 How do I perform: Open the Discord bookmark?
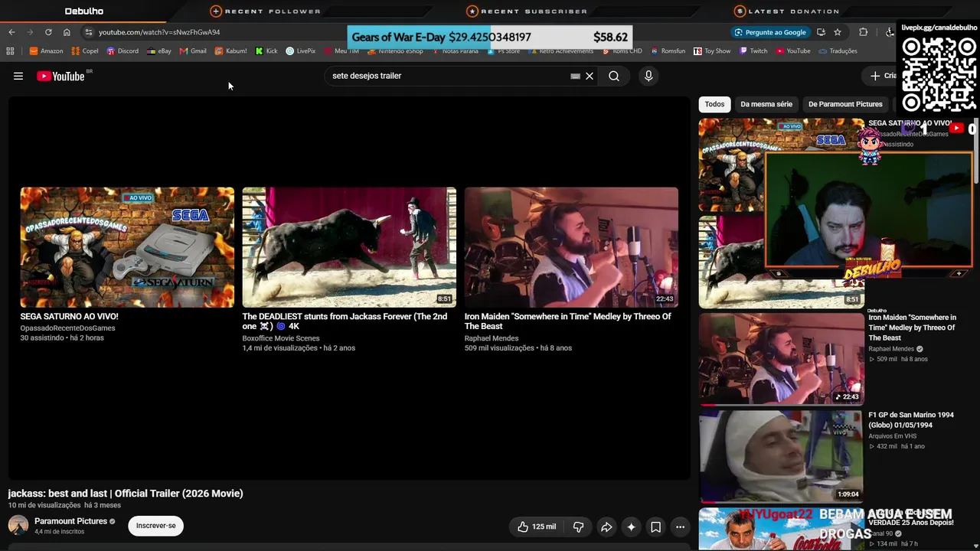click(x=122, y=51)
